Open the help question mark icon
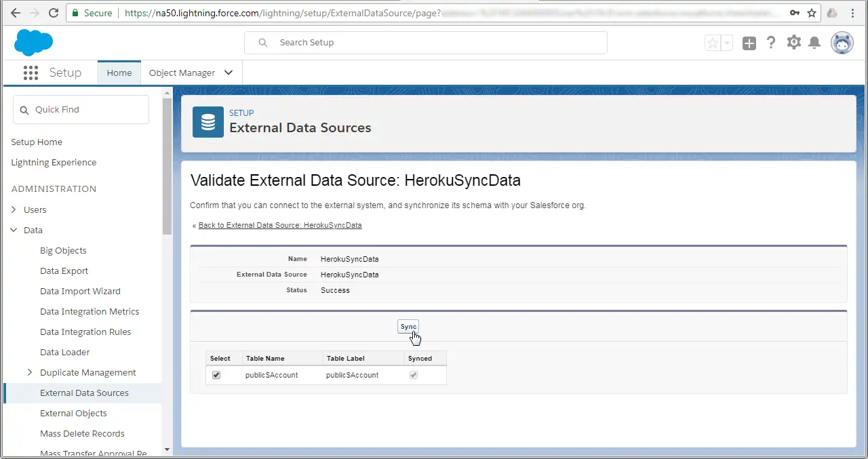868x459 pixels. (x=771, y=43)
